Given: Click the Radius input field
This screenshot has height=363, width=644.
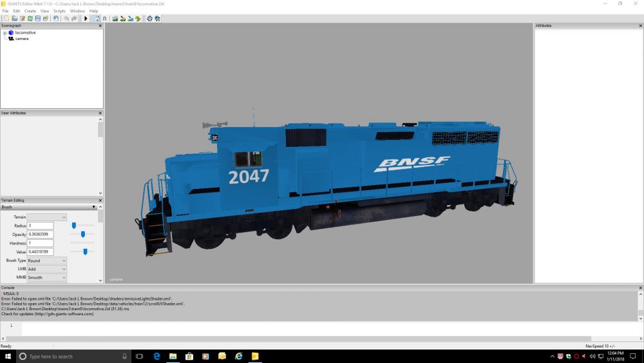Looking at the screenshot, I should pos(40,226).
